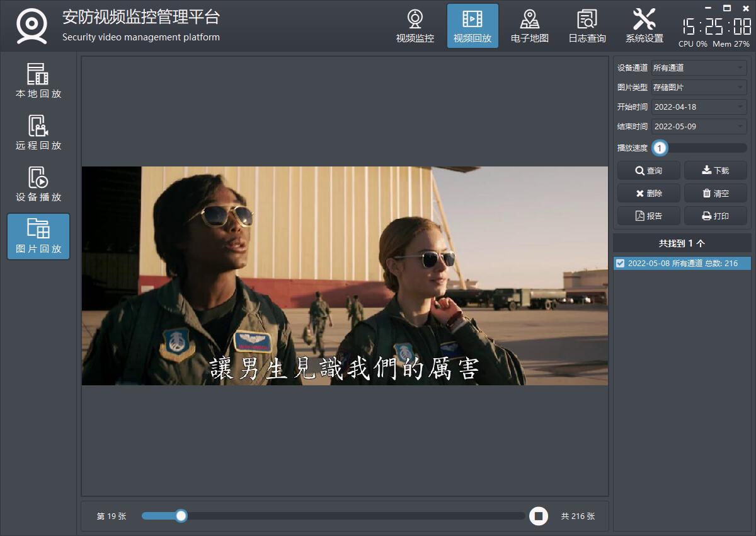The width and height of the screenshot is (756, 536).
Task: Expand the 图片类型 image type dropdown
Action: [699, 87]
